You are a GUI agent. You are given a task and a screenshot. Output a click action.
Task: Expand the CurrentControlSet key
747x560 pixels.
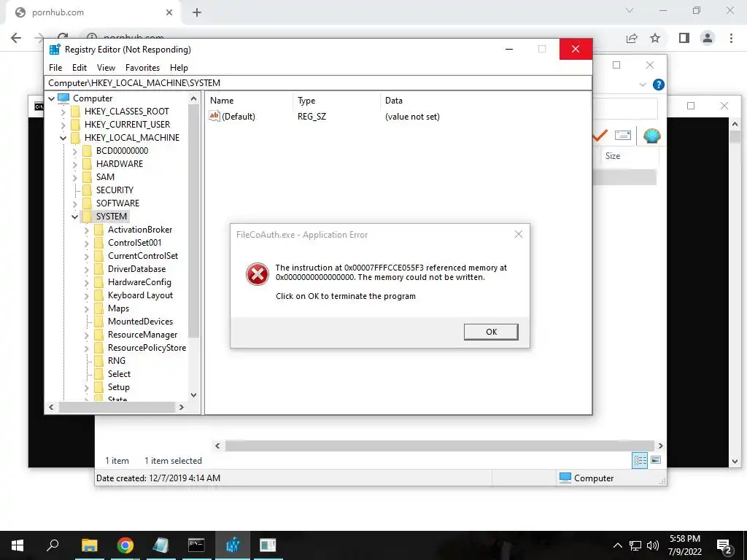tap(86, 256)
